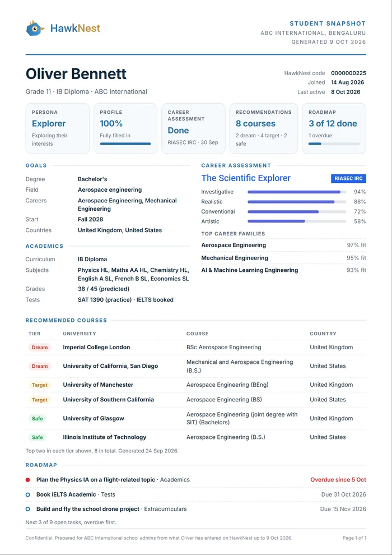Click the Profile 100% progress bar
The height and width of the screenshot is (555, 392).
[125, 144]
